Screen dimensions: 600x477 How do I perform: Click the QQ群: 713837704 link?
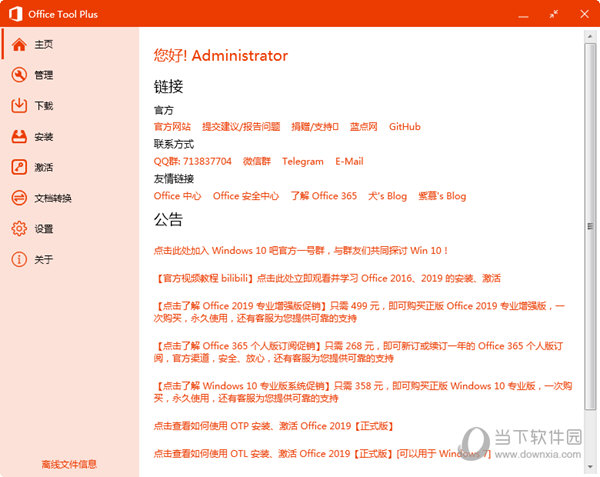point(192,161)
